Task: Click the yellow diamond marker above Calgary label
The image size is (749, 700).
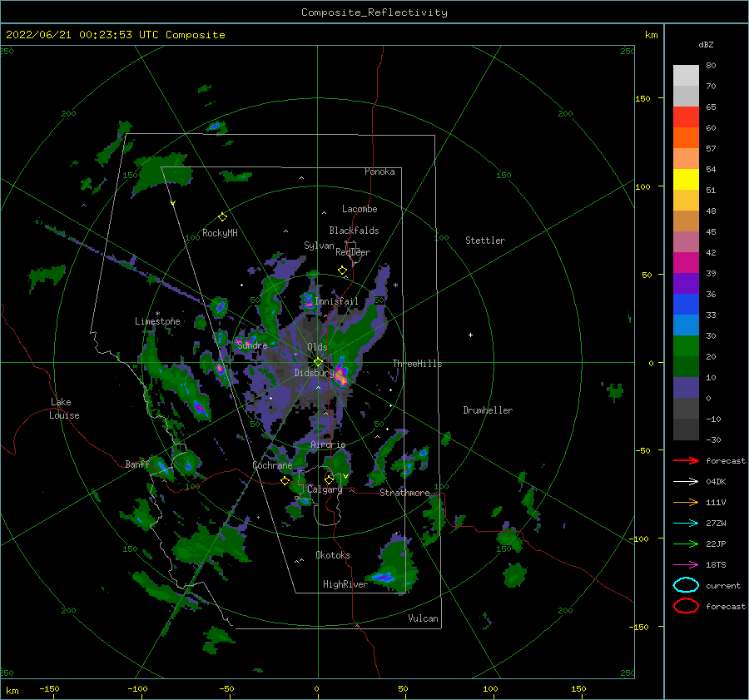Action: click(329, 479)
